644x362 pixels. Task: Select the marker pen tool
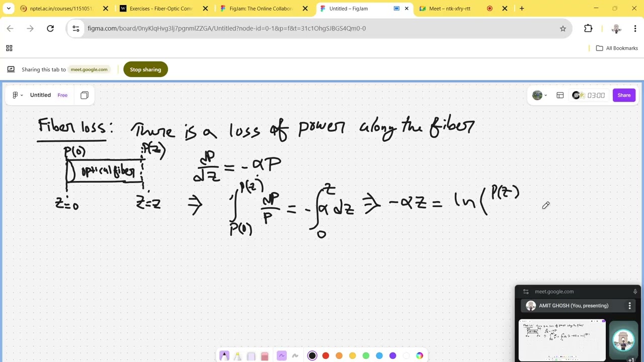(224, 356)
